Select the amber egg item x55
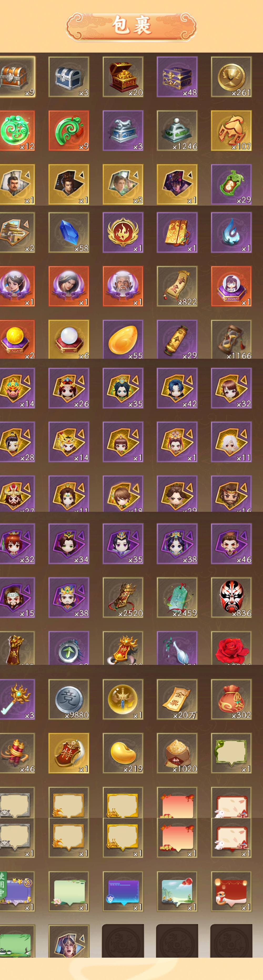 tap(123, 339)
